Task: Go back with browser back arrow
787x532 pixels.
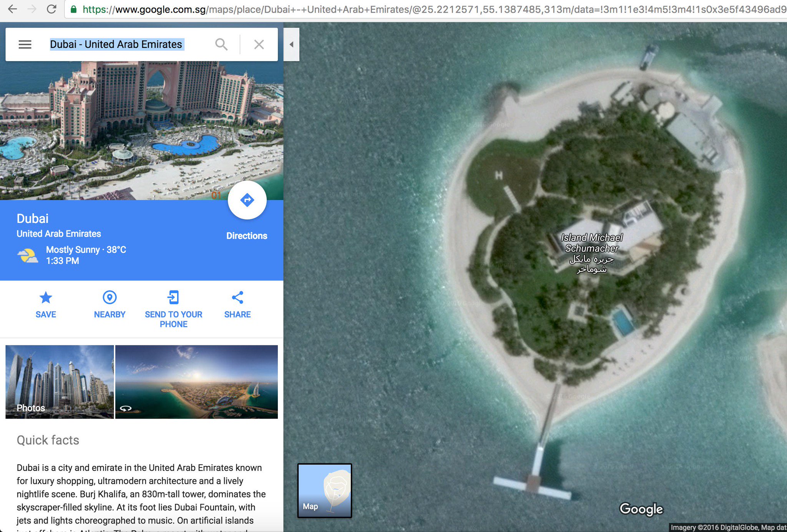Action: pyautogui.click(x=12, y=9)
